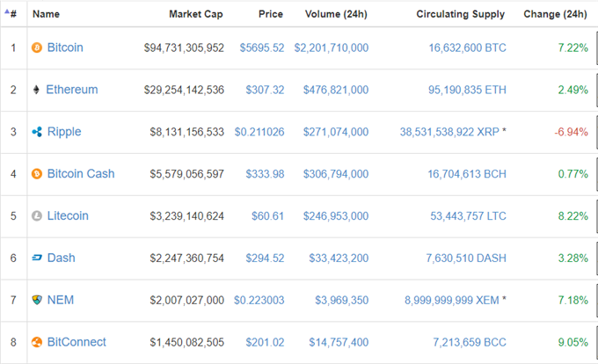The image size is (598, 364).
Task: Click the Dash logo icon
Action: tap(37, 258)
